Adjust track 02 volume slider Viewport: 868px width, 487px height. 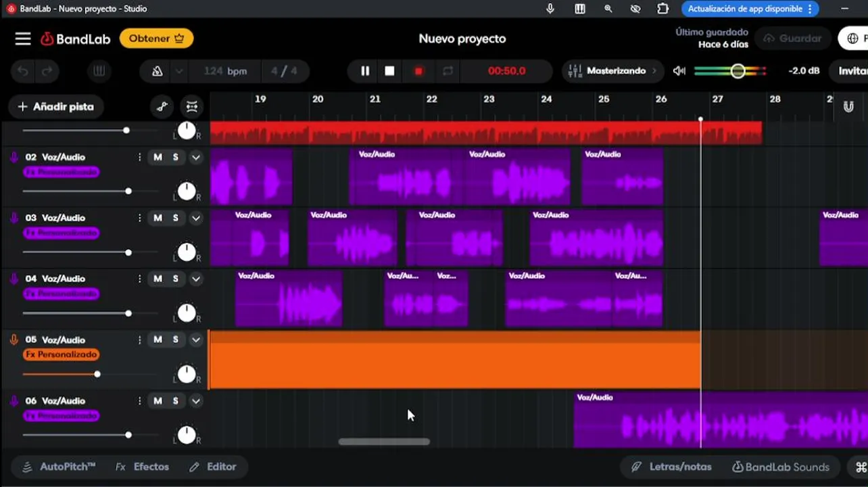coord(128,191)
